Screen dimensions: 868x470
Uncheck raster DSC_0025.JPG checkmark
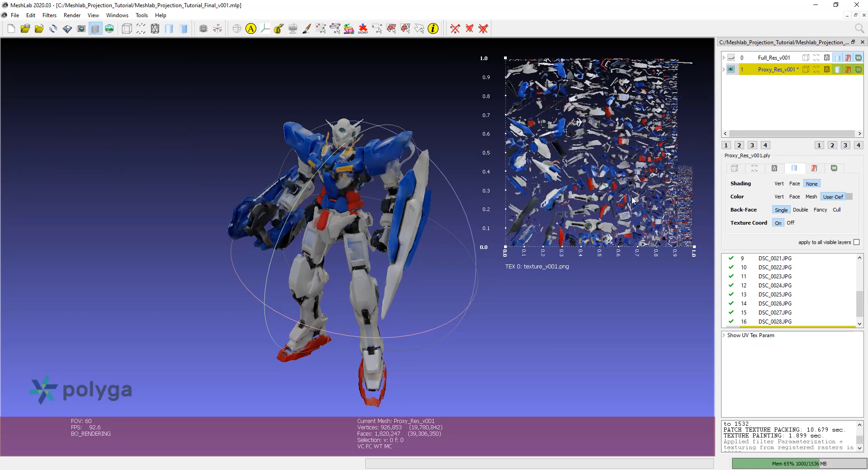click(x=731, y=295)
